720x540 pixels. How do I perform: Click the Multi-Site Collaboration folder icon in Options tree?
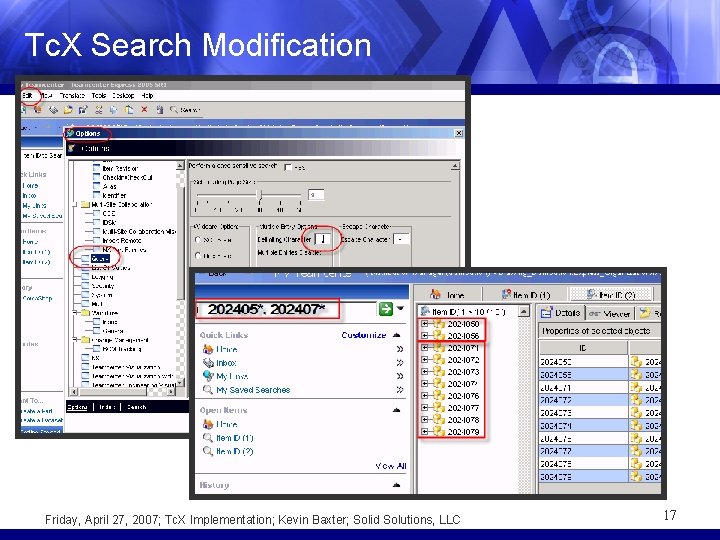(x=85, y=204)
